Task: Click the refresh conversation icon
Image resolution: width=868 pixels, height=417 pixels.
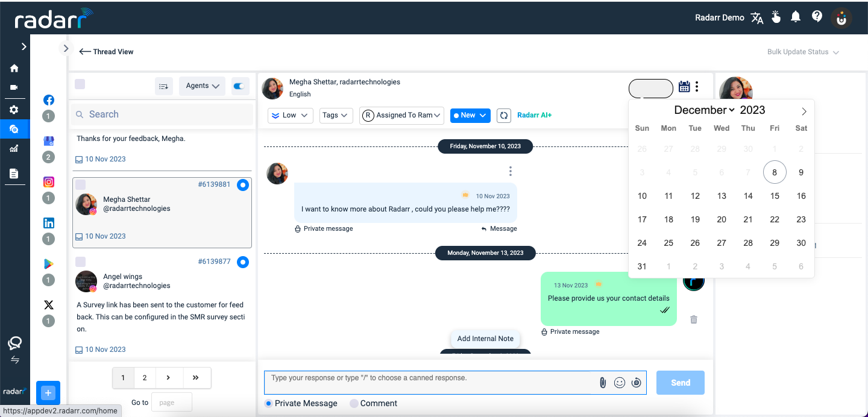Action: coord(504,115)
